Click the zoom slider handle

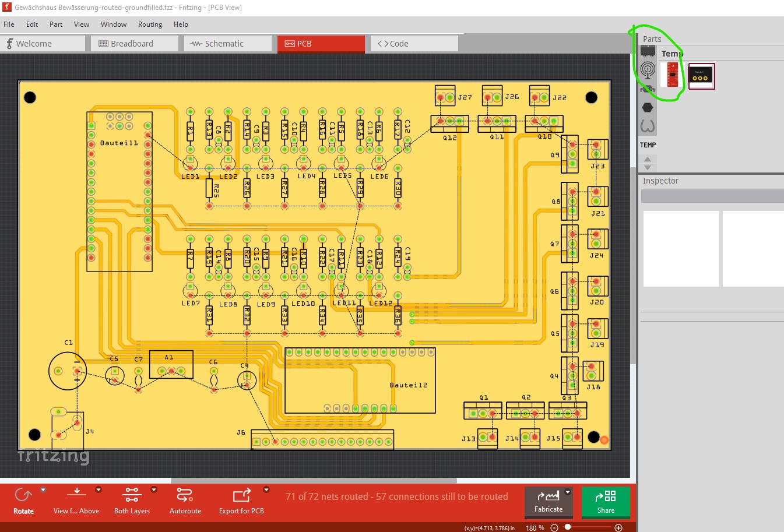coord(568,527)
